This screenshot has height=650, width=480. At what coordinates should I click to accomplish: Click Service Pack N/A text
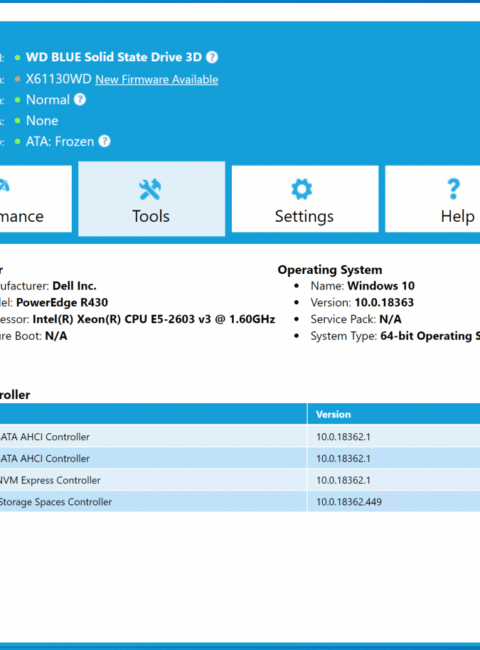click(356, 319)
